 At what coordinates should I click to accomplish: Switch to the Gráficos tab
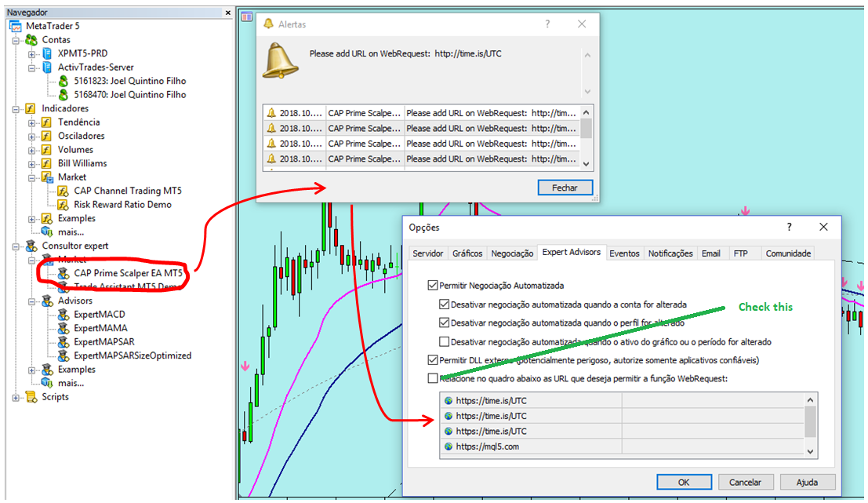point(467,253)
